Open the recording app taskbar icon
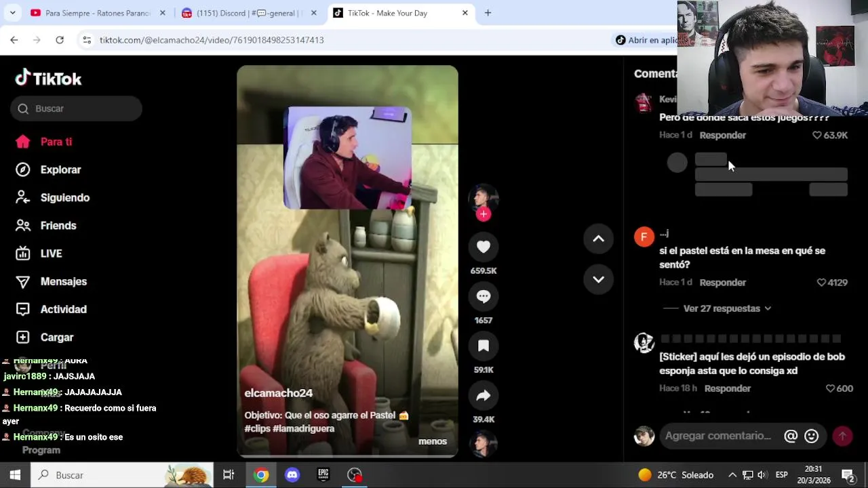The width and height of the screenshot is (868, 488). point(355,475)
